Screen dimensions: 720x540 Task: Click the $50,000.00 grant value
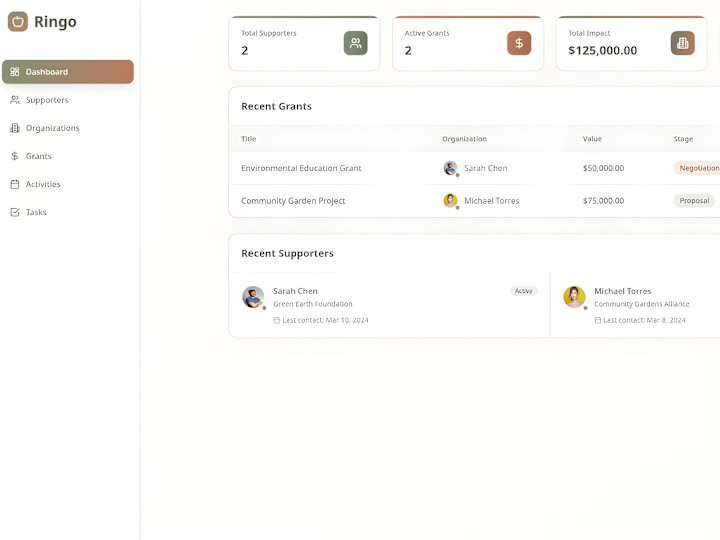click(x=603, y=168)
